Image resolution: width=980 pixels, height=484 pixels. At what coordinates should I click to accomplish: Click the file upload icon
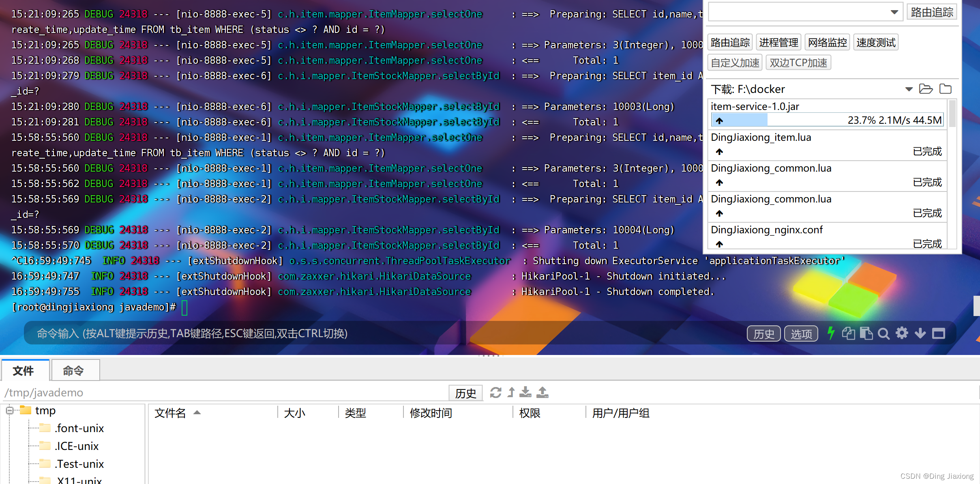pyautogui.click(x=543, y=392)
